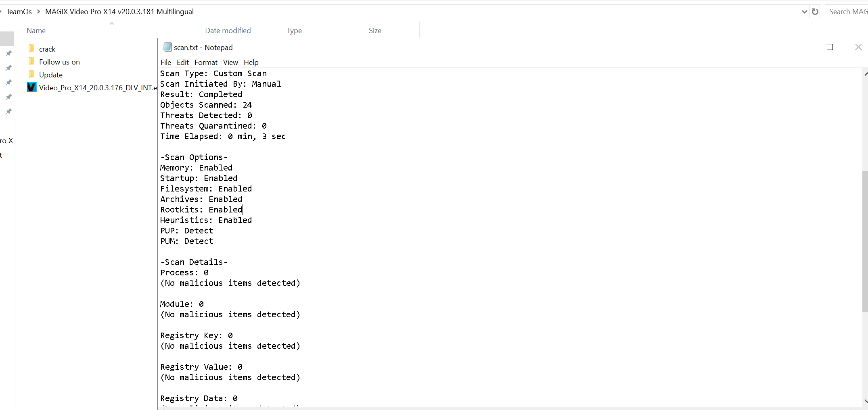Click the '-Scan Options-' heading line

coord(194,157)
